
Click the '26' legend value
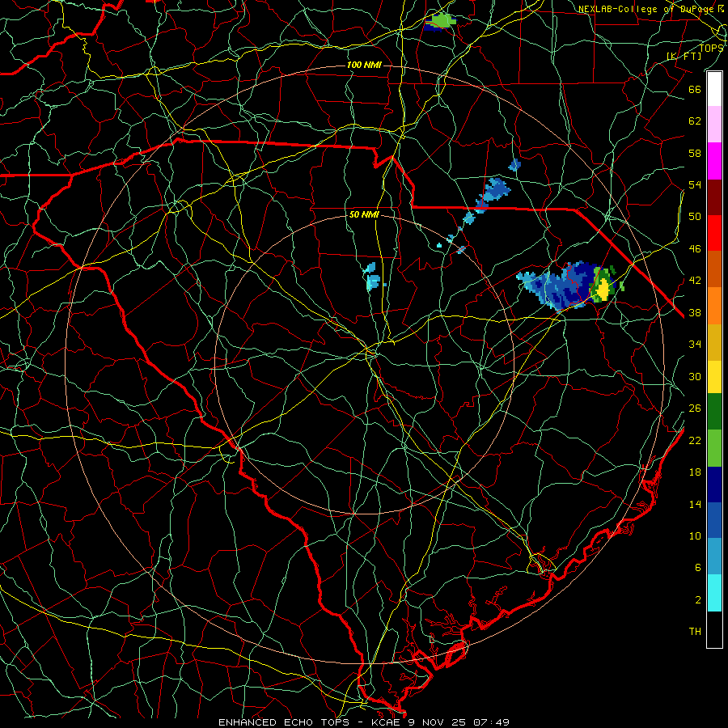tap(695, 408)
